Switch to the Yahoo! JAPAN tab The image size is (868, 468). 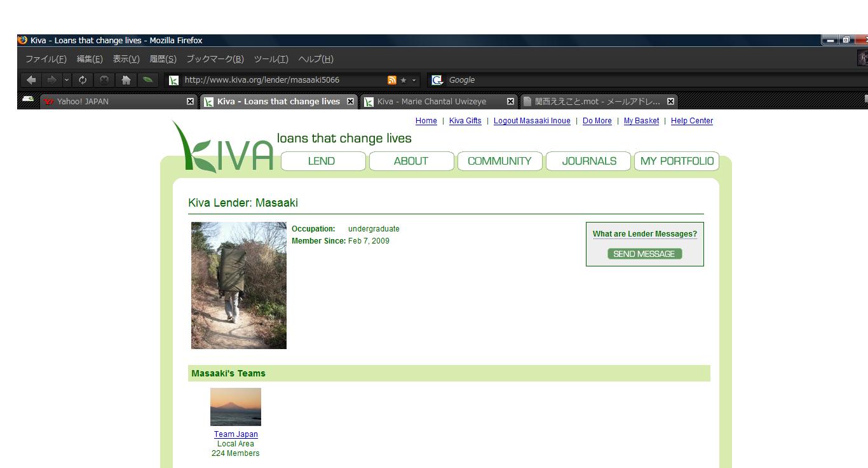pyautogui.click(x=119, y=102)
